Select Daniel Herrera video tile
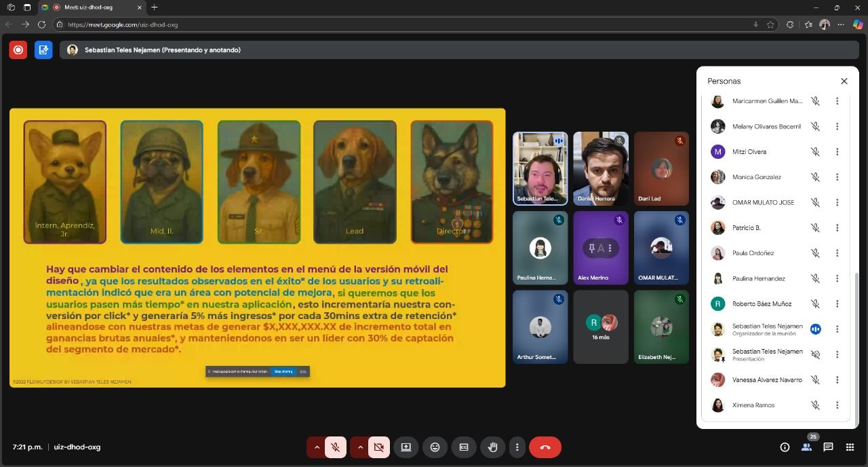This screenshot has width=868, height=467. click(601, 168)
